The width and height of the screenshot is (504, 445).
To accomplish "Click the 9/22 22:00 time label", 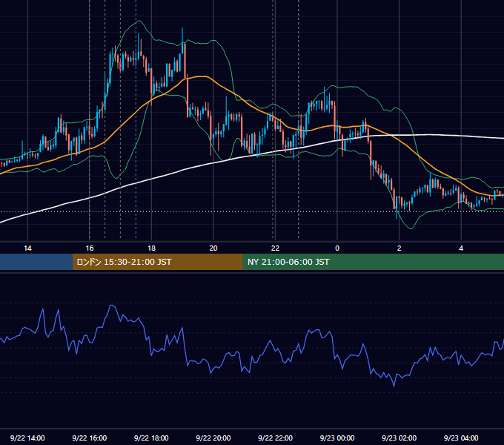I will [276, 438].
